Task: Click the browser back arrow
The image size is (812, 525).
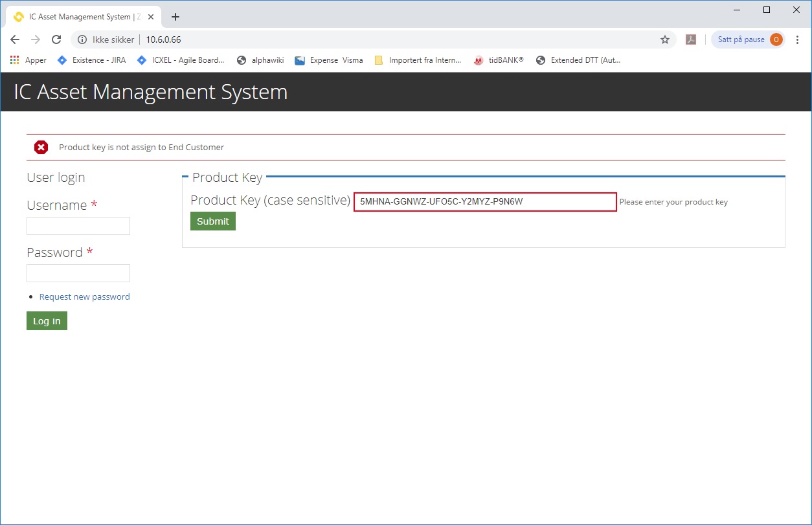Action: pos(15,39)
